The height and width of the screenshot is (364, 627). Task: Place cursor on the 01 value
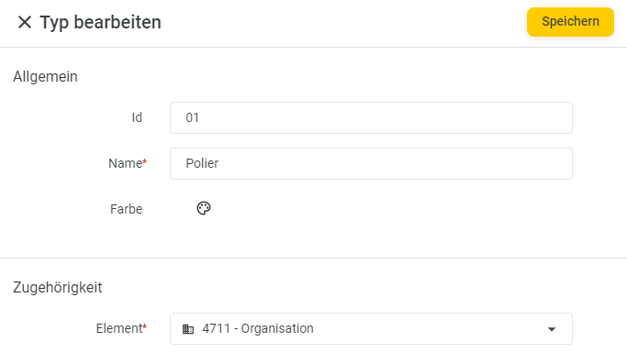click(x=193, y=117)
